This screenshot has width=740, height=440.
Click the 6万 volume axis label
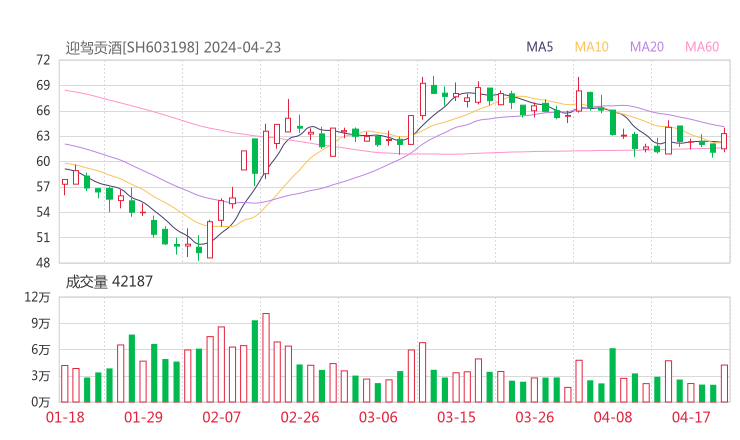coord(41,350)
